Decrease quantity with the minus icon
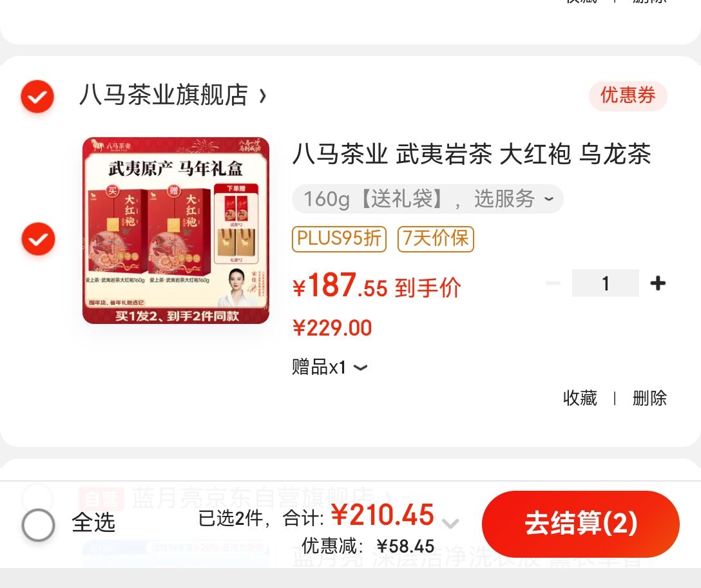The height and width of the screenshot is (588, 701). click(553, 283)
